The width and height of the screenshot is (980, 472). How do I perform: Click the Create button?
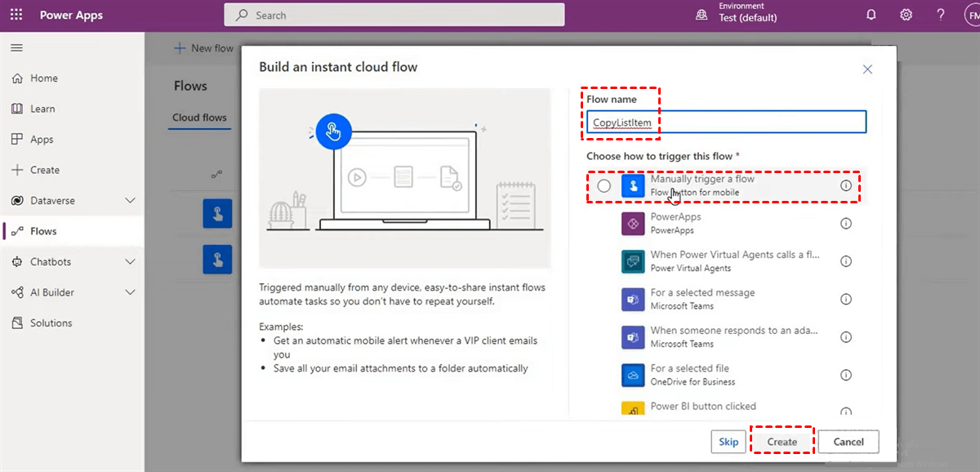pos(782,442)
